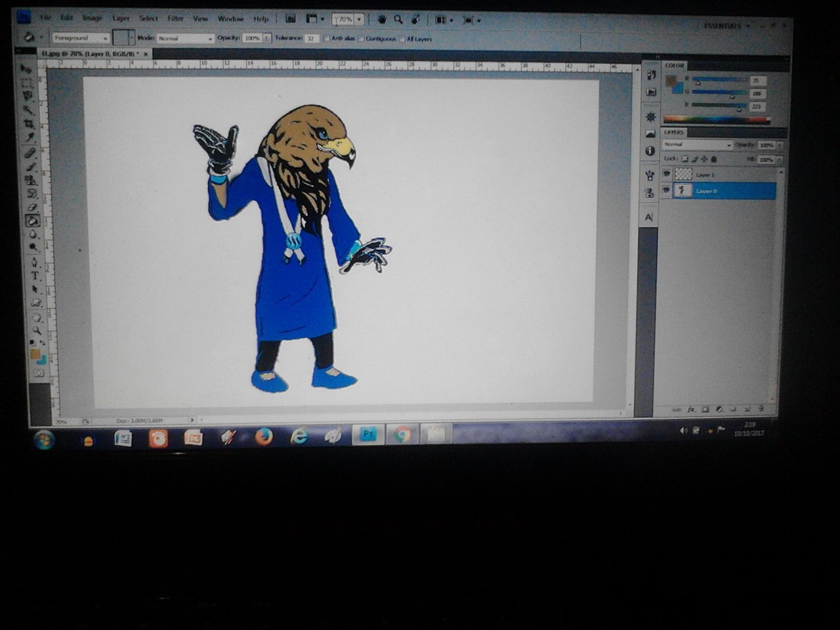840x630 pixels.
Task: Open Firefox from the taskbar
Action: click(x=263, y=436)
